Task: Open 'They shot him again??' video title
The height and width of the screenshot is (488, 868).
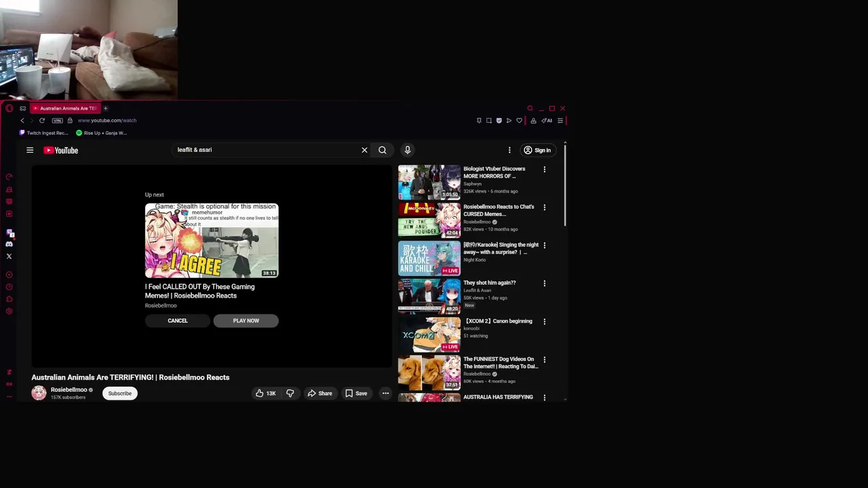Action: [490, 283]
